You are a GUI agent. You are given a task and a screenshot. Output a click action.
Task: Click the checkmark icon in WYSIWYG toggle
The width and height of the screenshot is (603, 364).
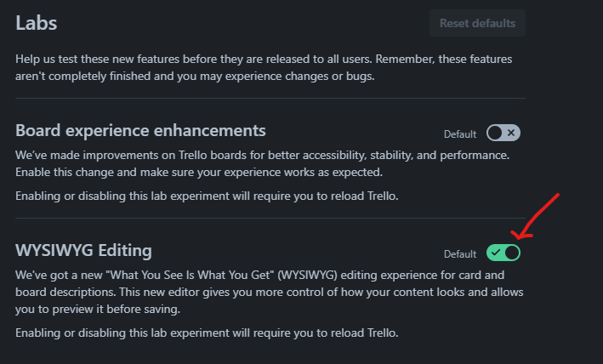[495, 253]
